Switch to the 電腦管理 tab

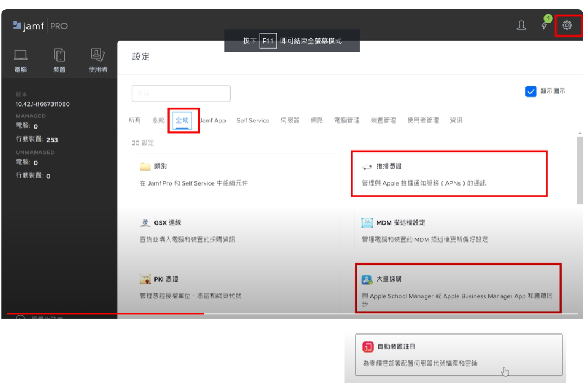pos(347,120)
